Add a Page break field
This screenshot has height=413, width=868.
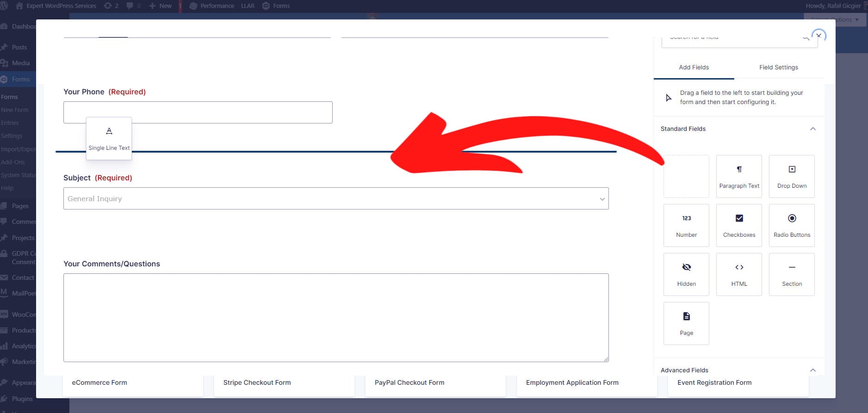tap(686, 323)
